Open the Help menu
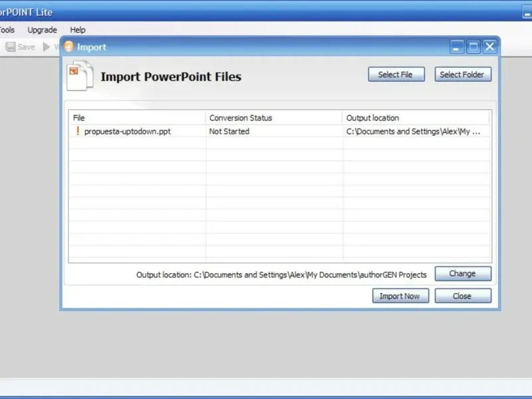532x399 pixels. [x=78, y=30]
